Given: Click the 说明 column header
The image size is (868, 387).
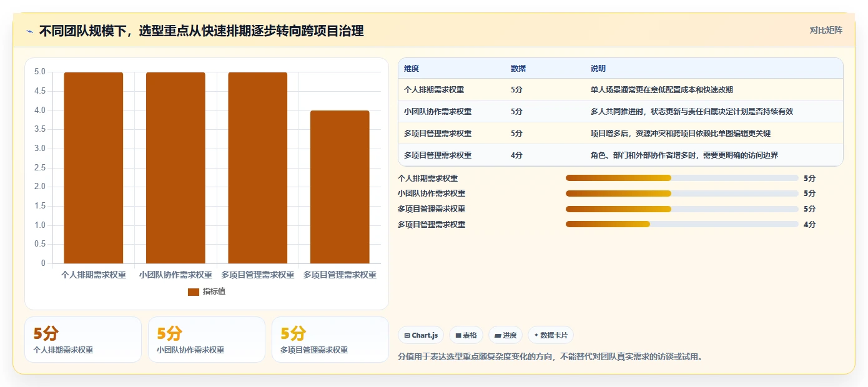Looking at the screenshot, I should pyautogui.click(x=598, y=68).
